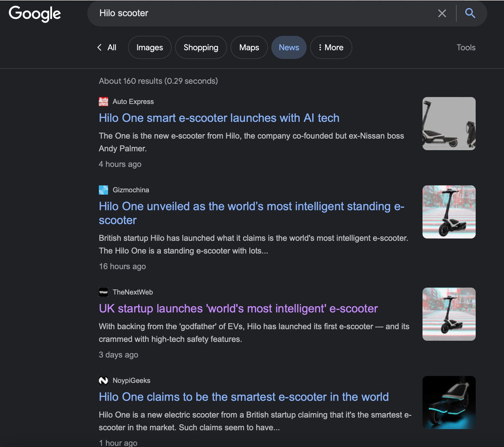Select the News tab
Viewport: 504px width, 447px height.
(289, 47)
